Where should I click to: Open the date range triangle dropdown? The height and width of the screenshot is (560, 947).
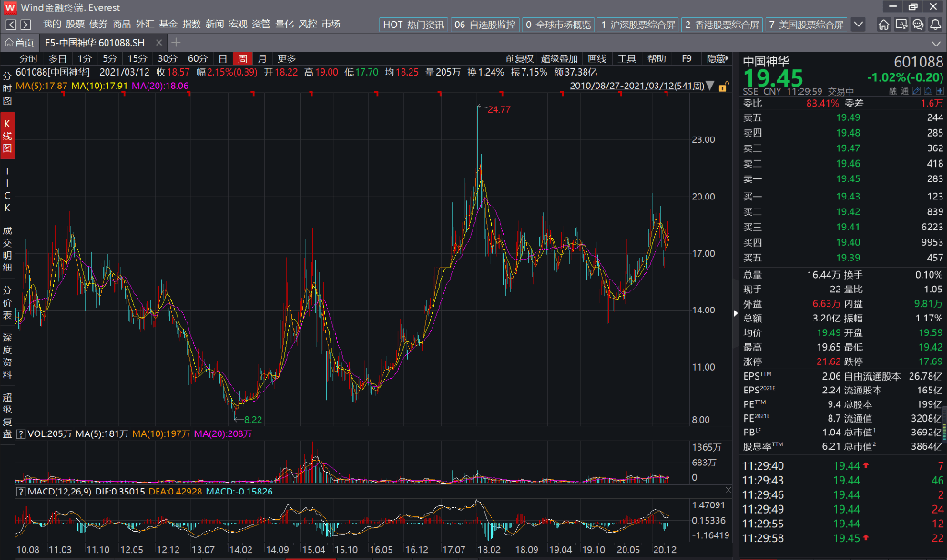click(x=709, y=86)
